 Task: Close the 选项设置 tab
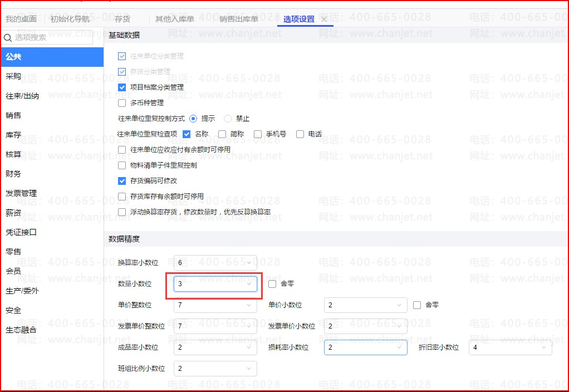click(324, 19)
